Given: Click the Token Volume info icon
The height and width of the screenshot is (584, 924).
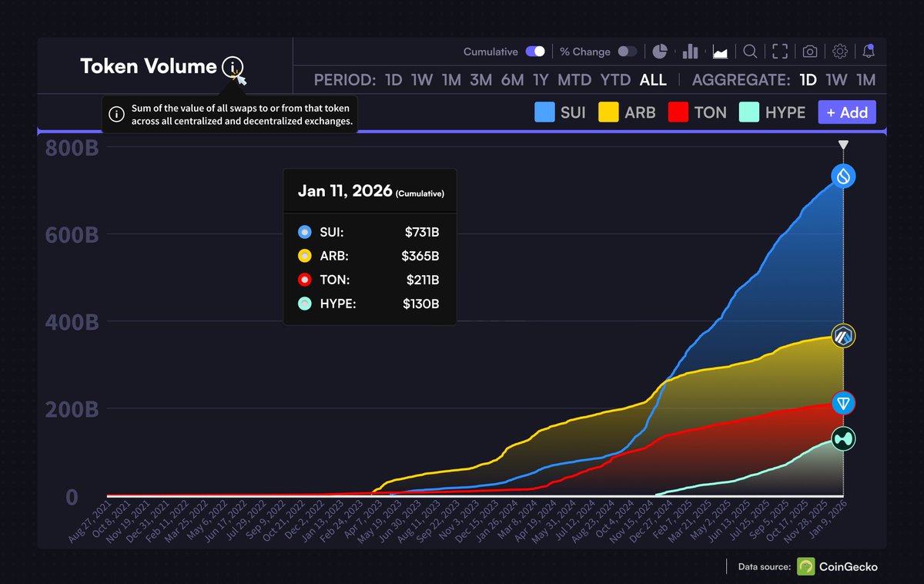Looking at the screenshot, I should click(232, 67).
